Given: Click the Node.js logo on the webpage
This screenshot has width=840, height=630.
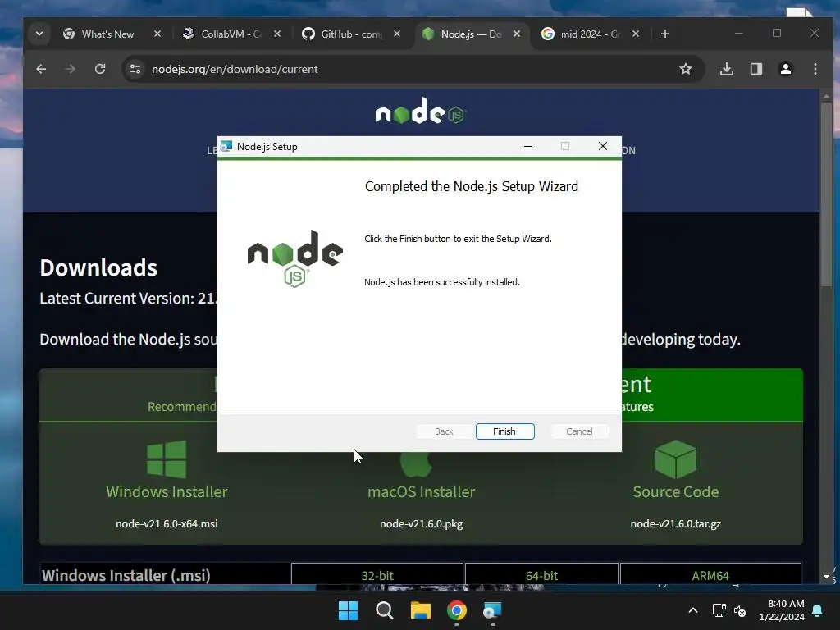Looking at the screenshot, I should (x=421, y=111).
